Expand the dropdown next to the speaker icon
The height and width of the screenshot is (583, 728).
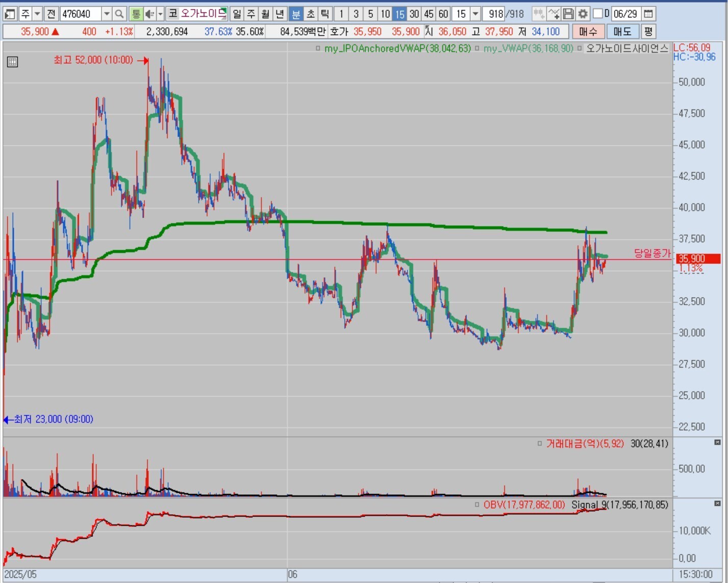pyautogui.click(x=160, y=14)
